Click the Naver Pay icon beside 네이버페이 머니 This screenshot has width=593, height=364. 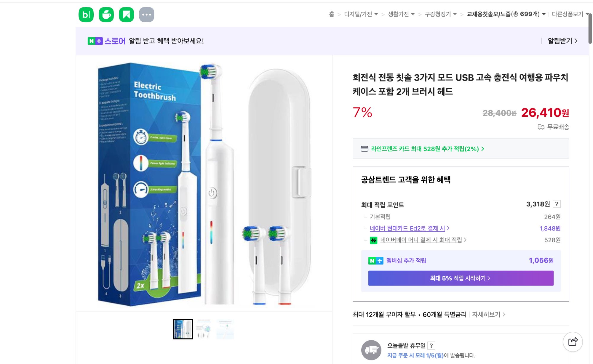click(373, 240)
